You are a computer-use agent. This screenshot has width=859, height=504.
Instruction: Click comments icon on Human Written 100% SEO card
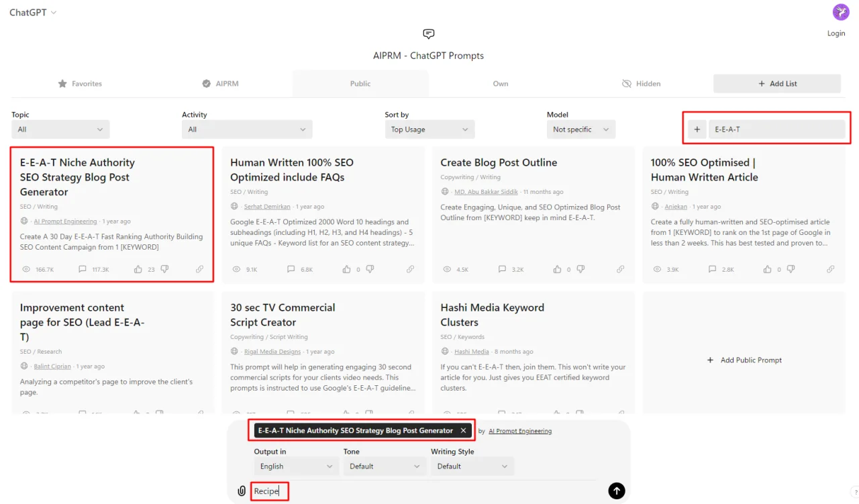(x=291, y=269)
